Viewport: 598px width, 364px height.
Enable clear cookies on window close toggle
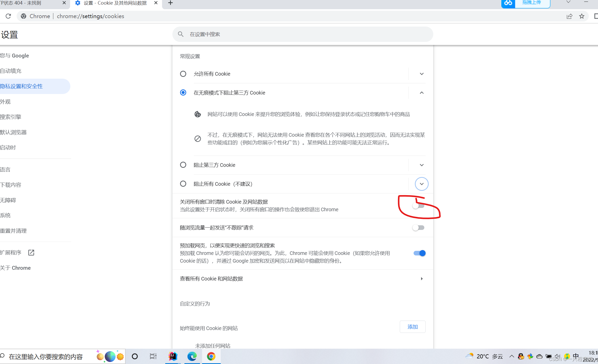click(418, 206)
